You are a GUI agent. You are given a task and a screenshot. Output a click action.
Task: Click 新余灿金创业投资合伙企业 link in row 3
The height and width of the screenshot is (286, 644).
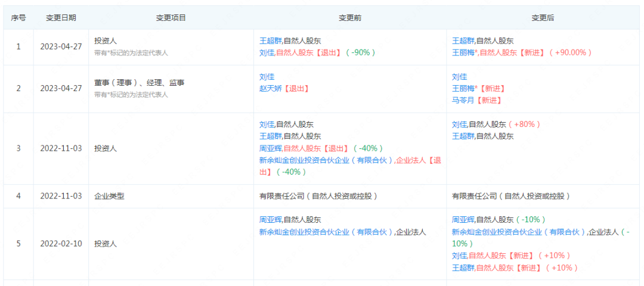[326, 160]
